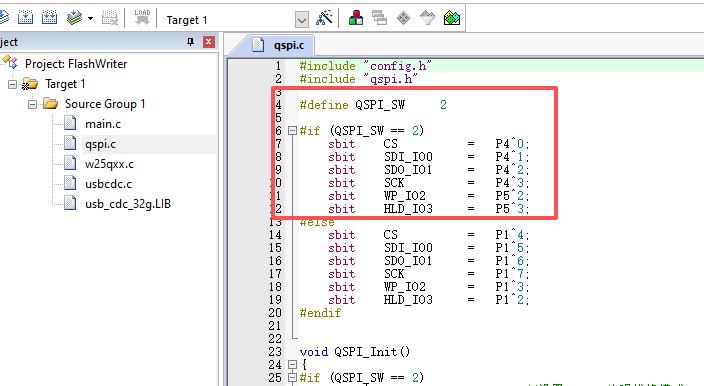Click the value 2 after QSPI_SW
The height and width of the screenshot is (386, 704).
(443, 105)
